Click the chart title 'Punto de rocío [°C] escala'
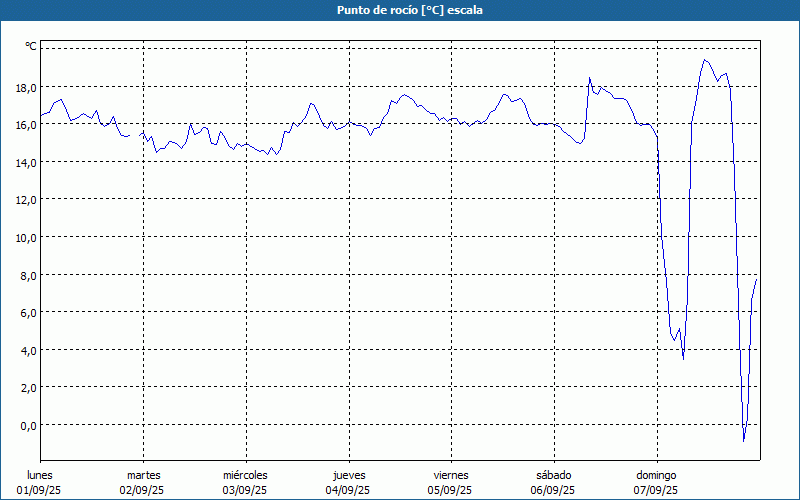 [x=400, y=10]
